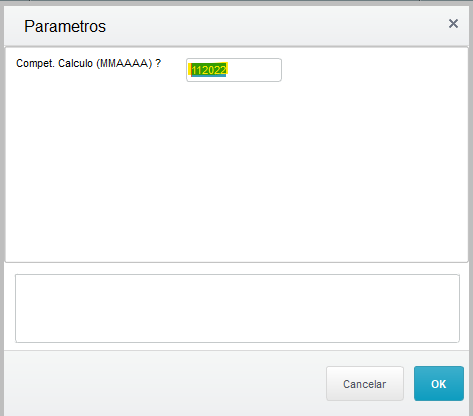Click the empty help description box
The height and width of the screenshot is (416, 473).
point(237,308)
